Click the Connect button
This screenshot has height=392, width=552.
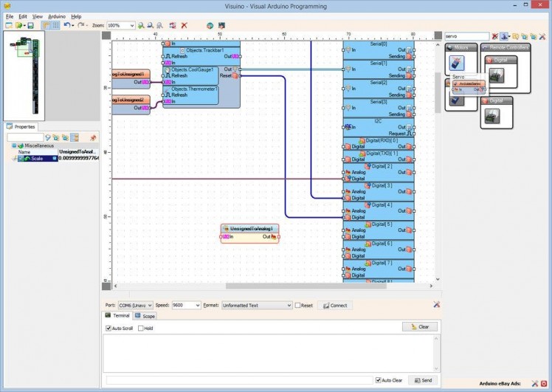334,305
